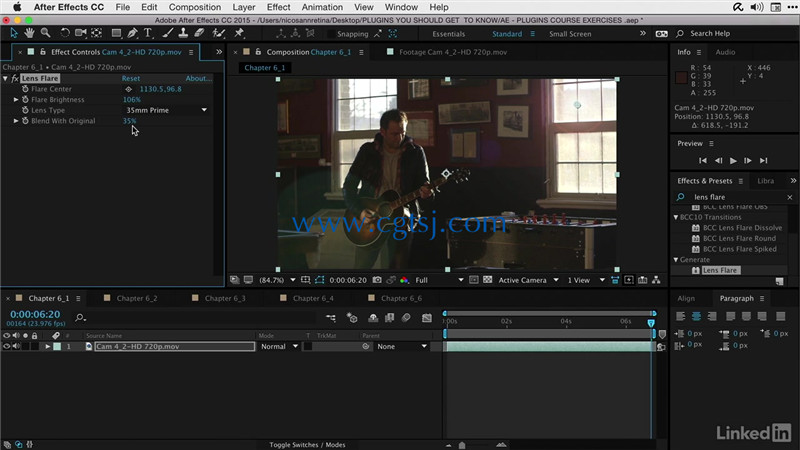Image resolution: width=800 pixels, height=450 pixels.
Task: Click the Flare Brightness 106% value
Action: coord(132,99)
